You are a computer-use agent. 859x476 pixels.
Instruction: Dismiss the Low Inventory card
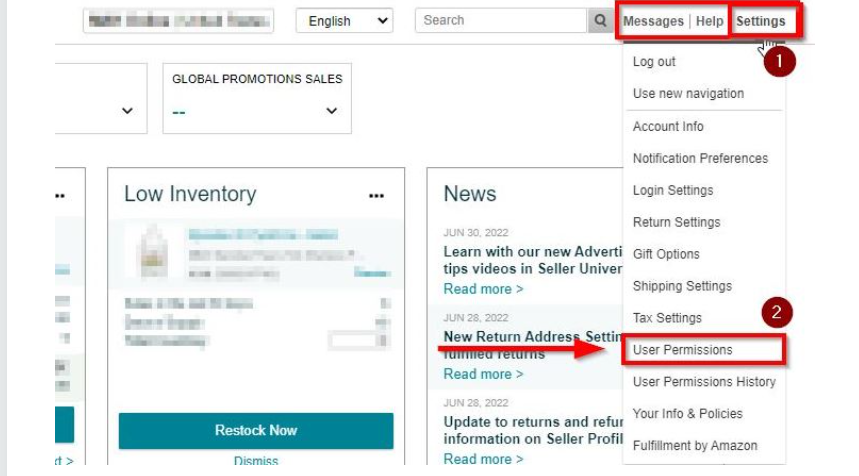coord(256,461)
